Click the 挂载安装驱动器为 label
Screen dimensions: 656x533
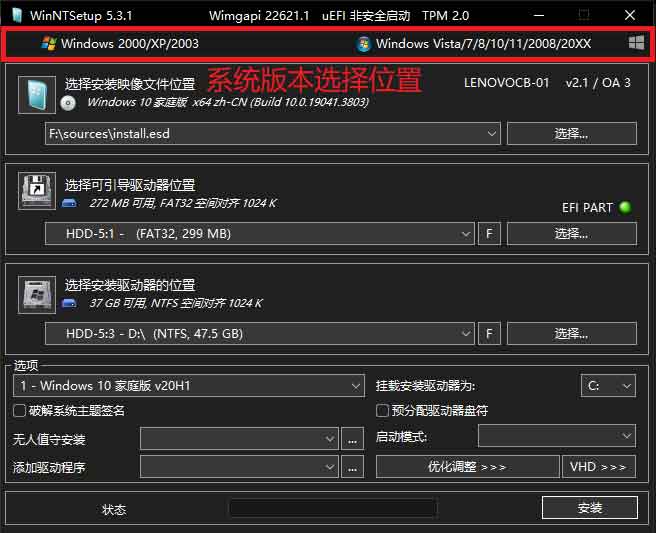[425, 386]
